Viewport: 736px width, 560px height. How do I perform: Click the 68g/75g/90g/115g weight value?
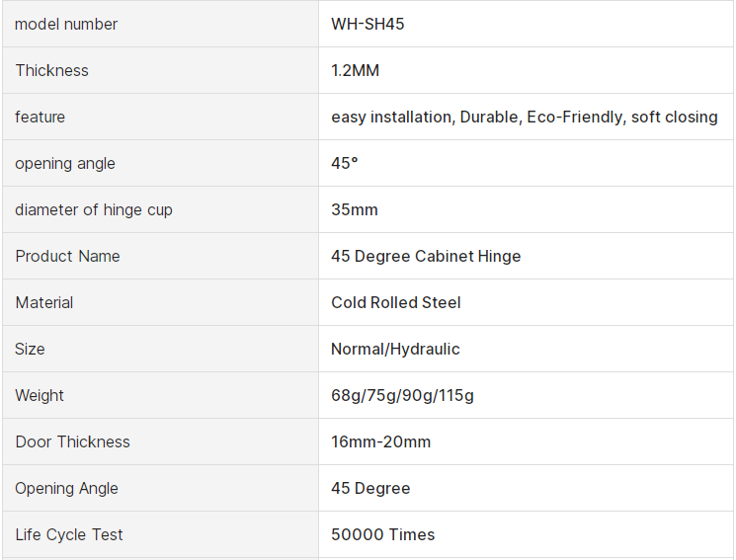pos(402,395)
